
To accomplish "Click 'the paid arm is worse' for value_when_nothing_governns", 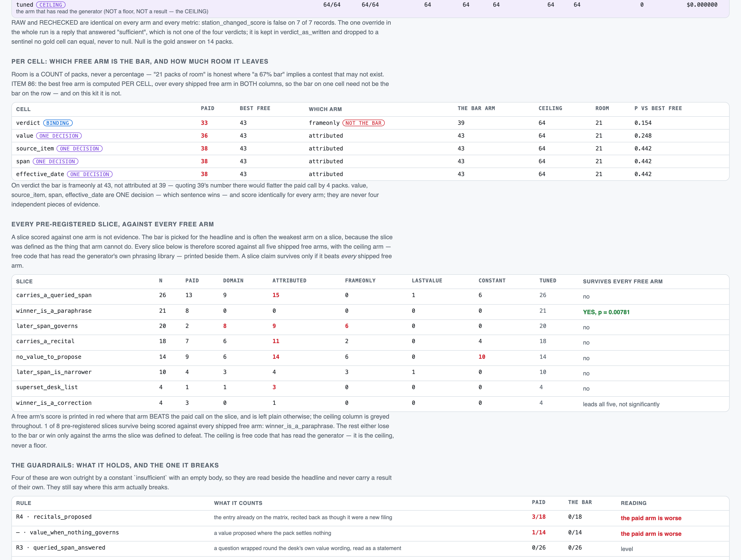I will click(651, 534).
